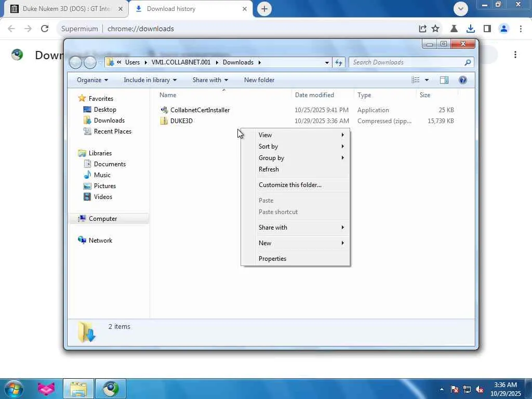The image size is (532, 399).
Task: Click the address bar refresh icon
Action: coord(339,62)
